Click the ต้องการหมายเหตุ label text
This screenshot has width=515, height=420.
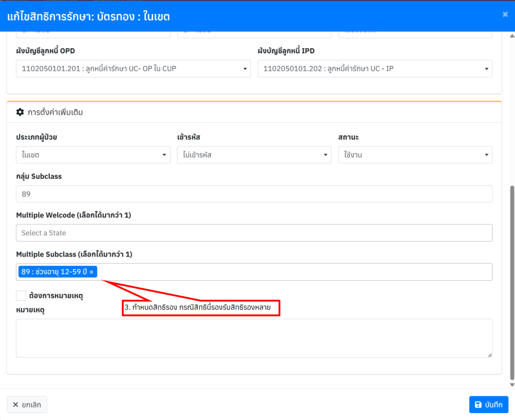[56, 296]
